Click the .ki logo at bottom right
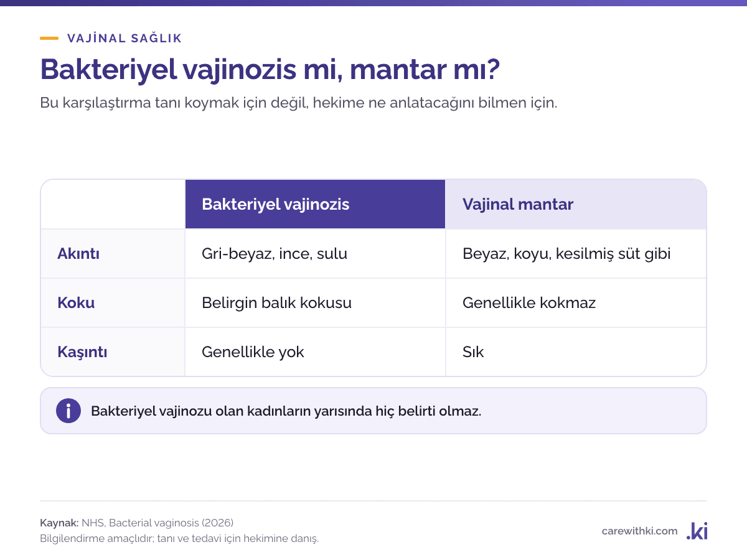Viewport: 747px width, 560px height. tap(697, 531)
